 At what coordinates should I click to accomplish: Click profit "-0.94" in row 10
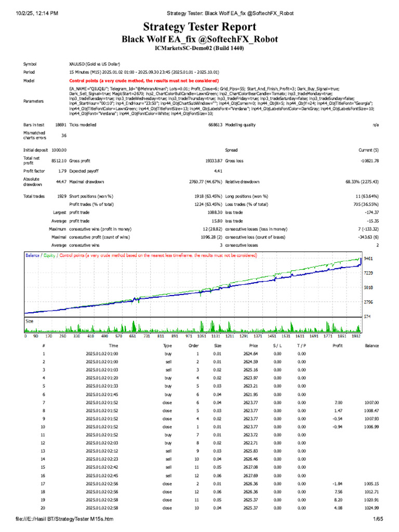[338, 427]
